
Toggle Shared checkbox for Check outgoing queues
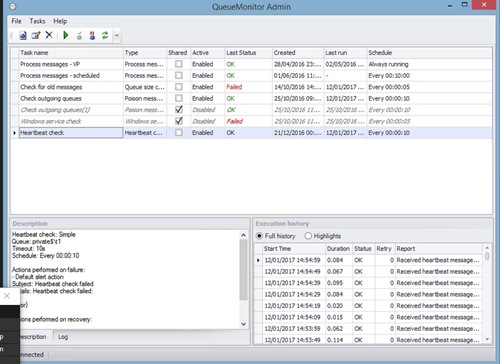pyautogui.click(x=179, y=98)
